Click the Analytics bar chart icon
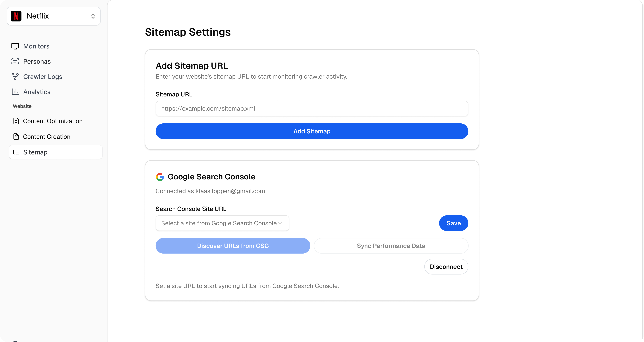Screen dimensions: 644x342 pos(15,92)
